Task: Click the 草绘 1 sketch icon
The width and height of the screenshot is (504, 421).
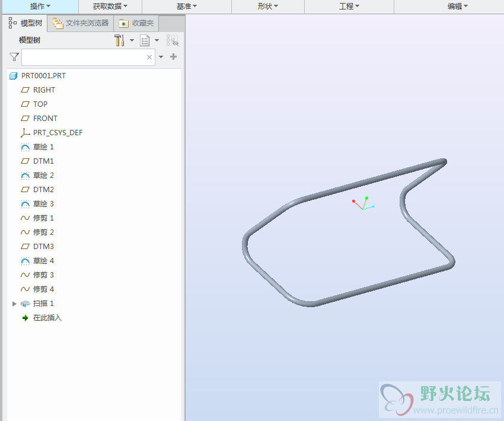Action: click(x=25, y=147)
